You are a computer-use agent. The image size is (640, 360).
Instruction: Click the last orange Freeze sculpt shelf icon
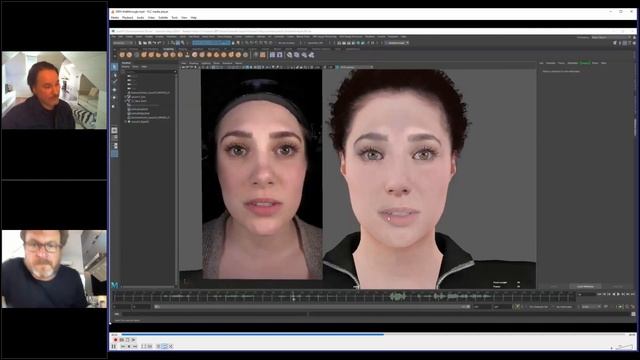coord(238,55)
